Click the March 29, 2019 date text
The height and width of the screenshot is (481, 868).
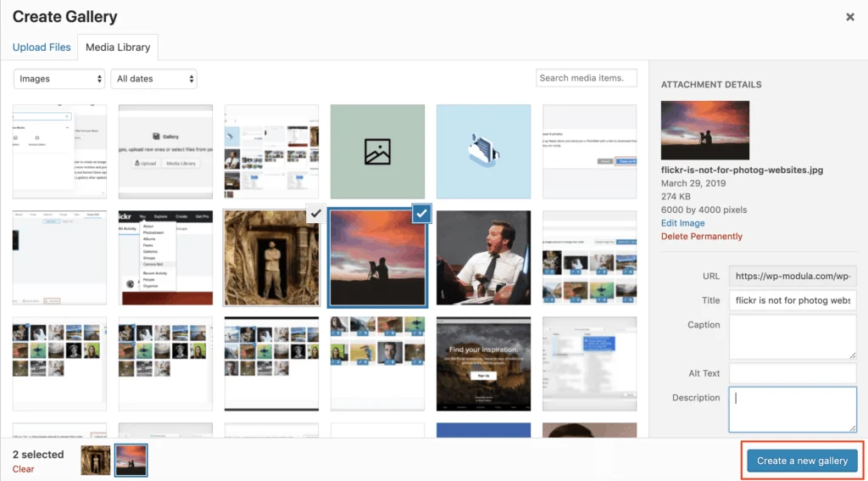click(693, 183)
